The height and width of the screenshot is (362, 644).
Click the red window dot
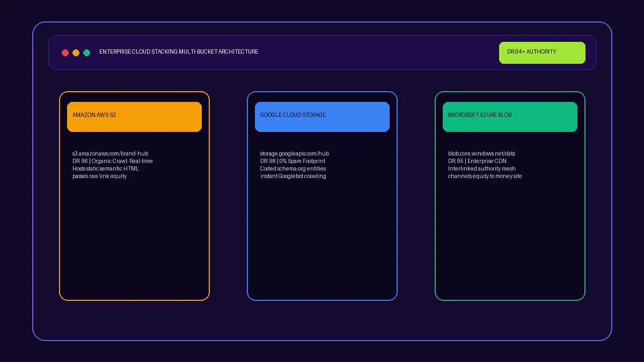pyautogui.click(x=65, y=53)
